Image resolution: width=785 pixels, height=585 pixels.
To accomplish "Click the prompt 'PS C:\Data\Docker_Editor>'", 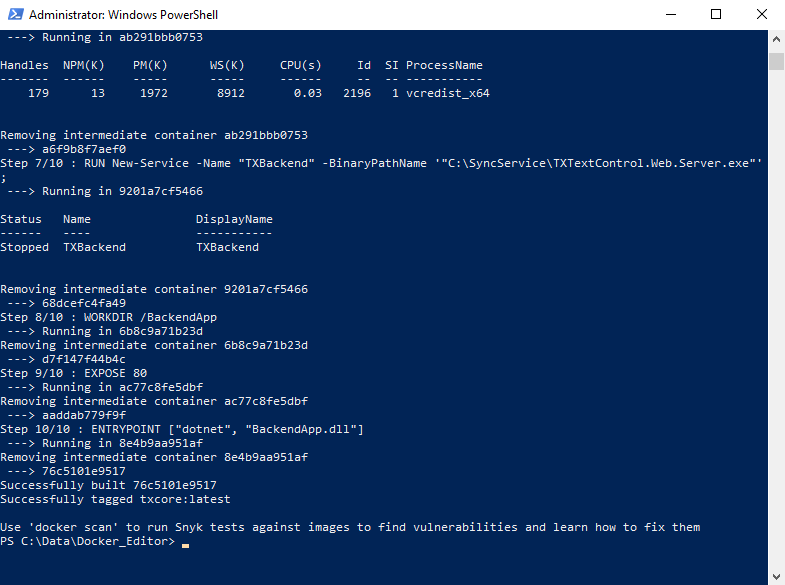I will point(88,541).
